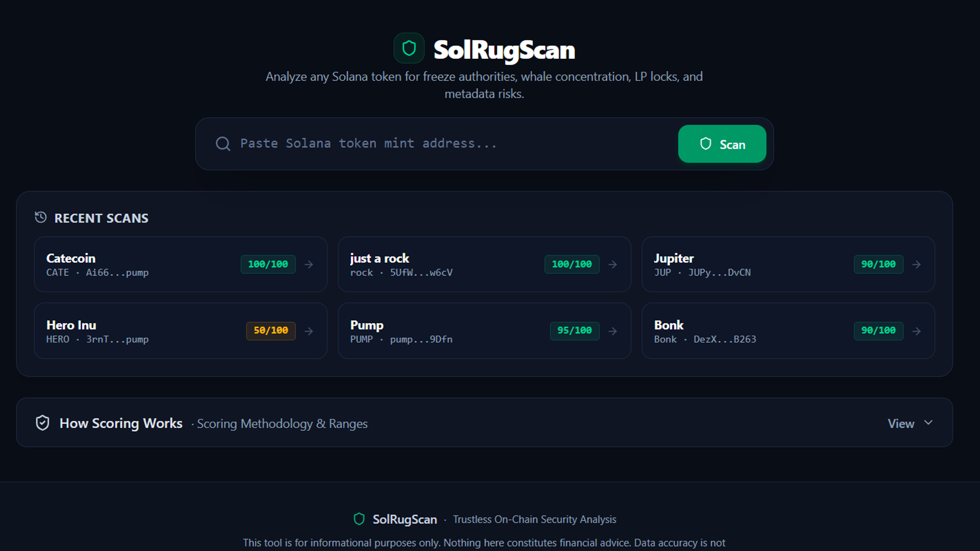
Task: Open Hero Inu scan via its arrow icon
Action: click(309, 331)
